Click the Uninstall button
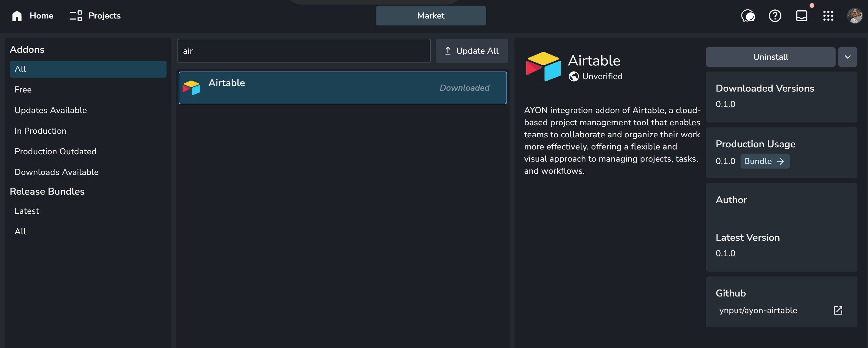 tap(770, 57)
